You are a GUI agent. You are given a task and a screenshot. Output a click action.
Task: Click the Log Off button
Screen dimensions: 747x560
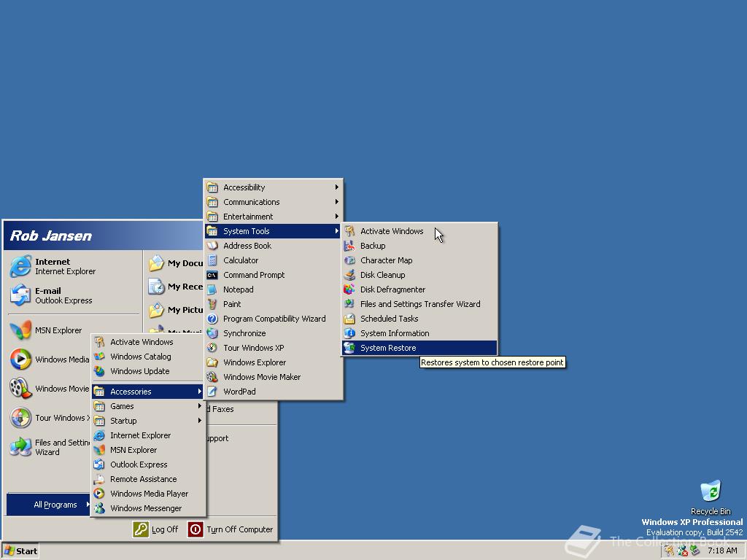(155, 529)
